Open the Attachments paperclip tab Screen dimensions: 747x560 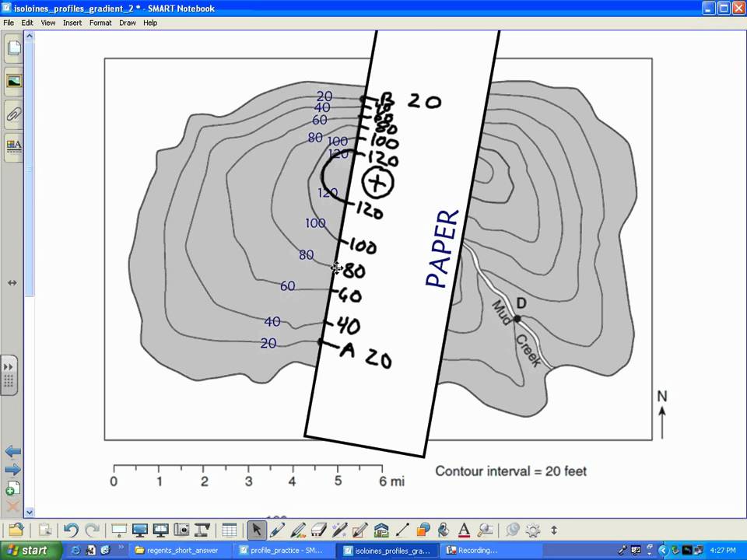[x=14, y=114]
